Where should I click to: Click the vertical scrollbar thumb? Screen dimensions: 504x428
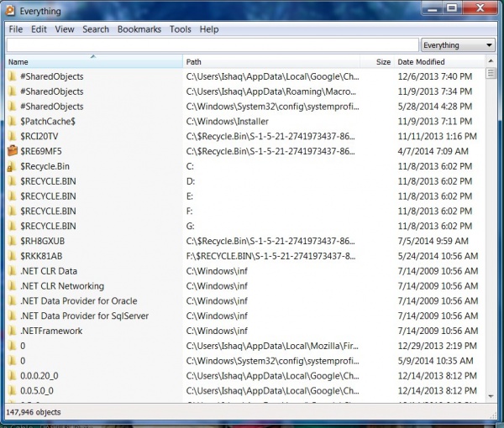click(x=491, y=74)
